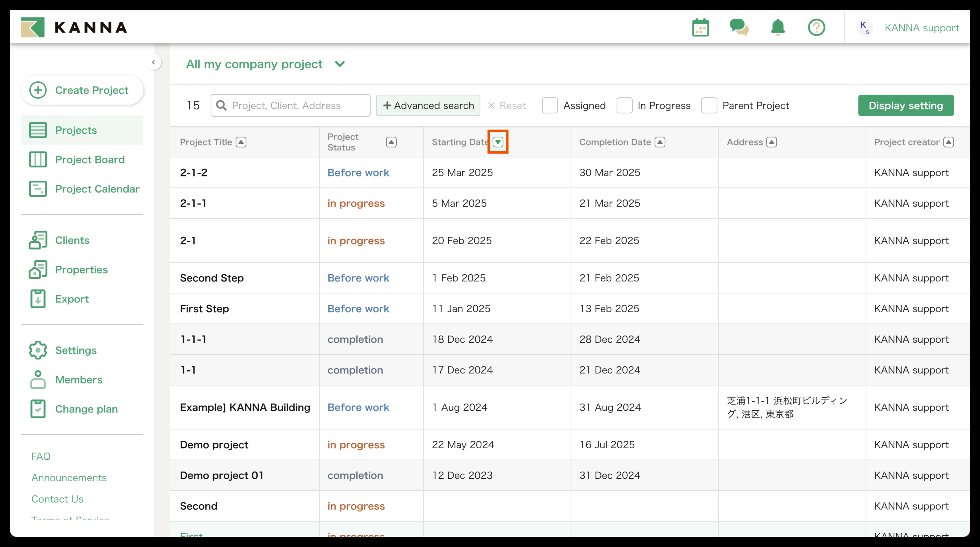Click the Project Board sidebar icon
The image size is (980, 547).
pyautogui.click(x=38, y=160)
